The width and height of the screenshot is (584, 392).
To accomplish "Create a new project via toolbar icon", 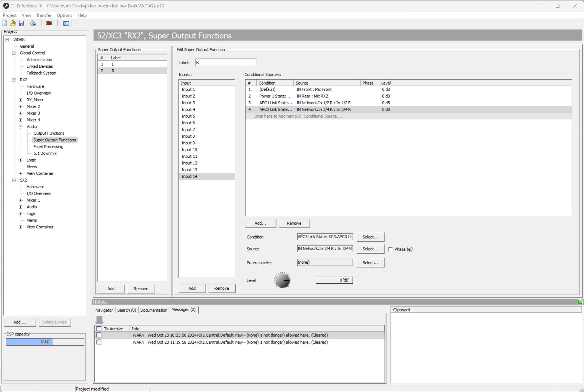I will tap(4, 23).
